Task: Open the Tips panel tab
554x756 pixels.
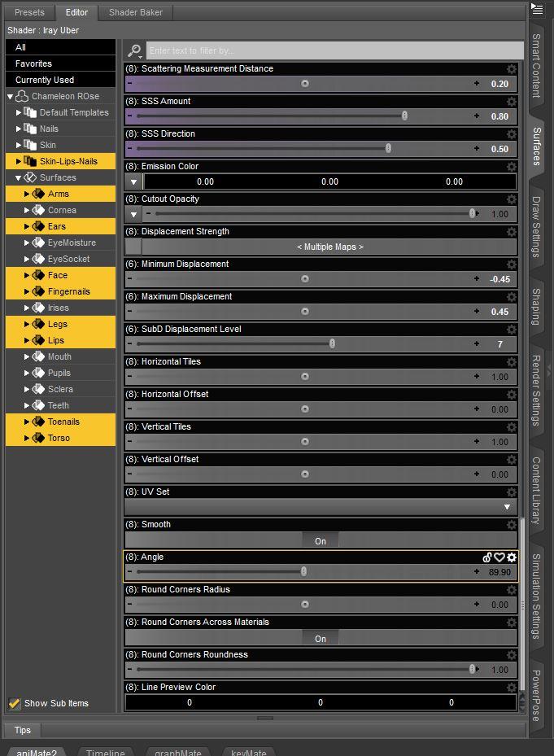Action: pyautogui.click(x=22, y=730)
